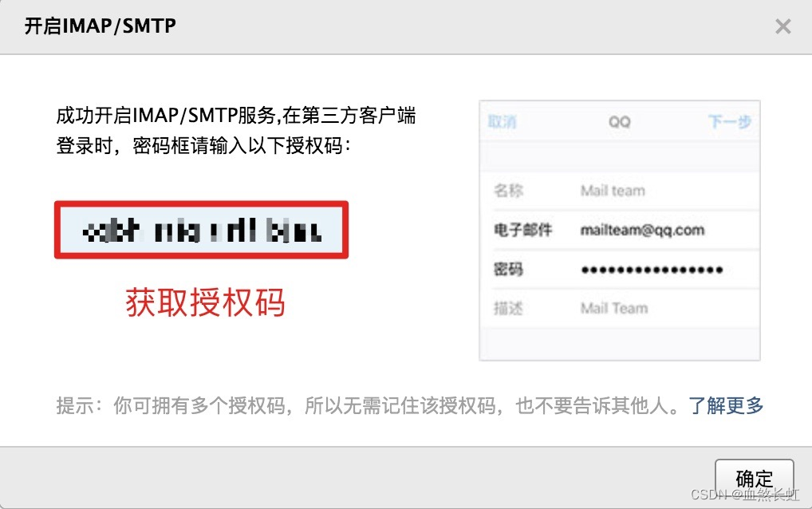Click the 确定 button
The width and height of the screenshot is (812, 509).
(x=754, y=479)
